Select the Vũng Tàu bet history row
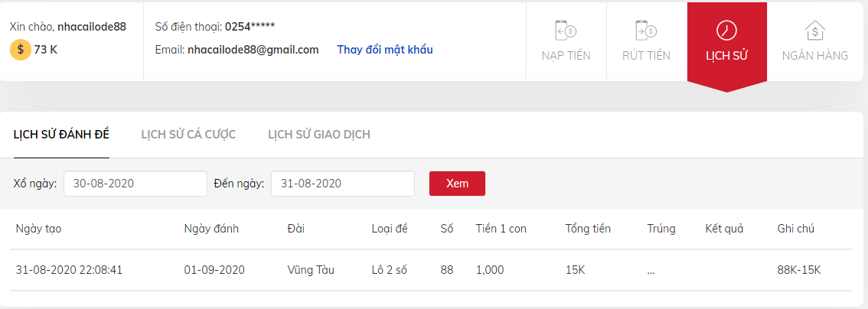Screen dimensions: 868x309 431,270
